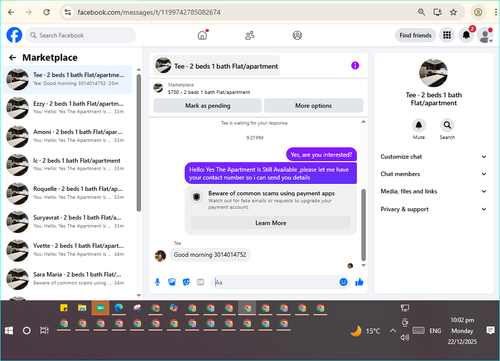Image resolution: width=500 pixels, height=361 pixels.
Task: Click the 'Yes, are you interested?' message
Action: click(x=321, y=154)
